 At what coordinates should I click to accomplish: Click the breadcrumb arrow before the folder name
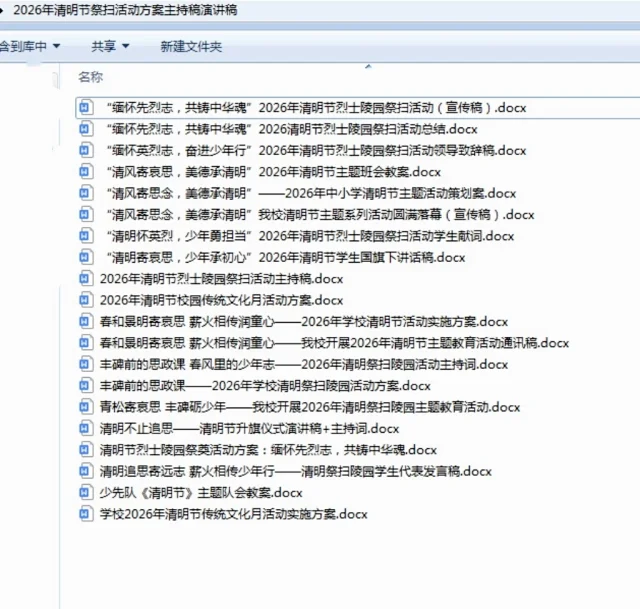(x=6, y=10)
